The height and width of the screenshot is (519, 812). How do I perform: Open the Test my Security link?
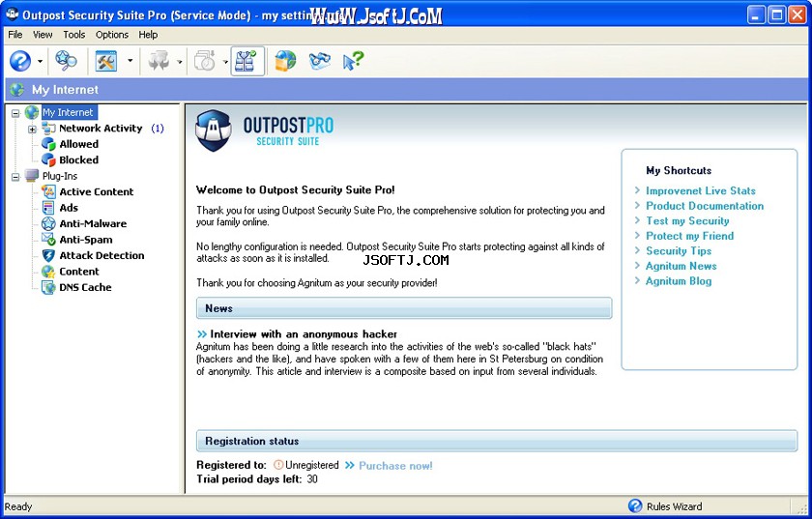pos(687,220)
